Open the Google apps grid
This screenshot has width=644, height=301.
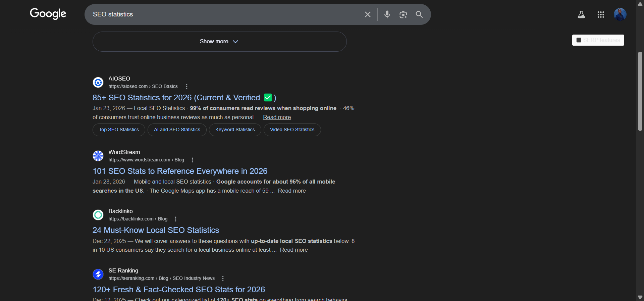601,14
